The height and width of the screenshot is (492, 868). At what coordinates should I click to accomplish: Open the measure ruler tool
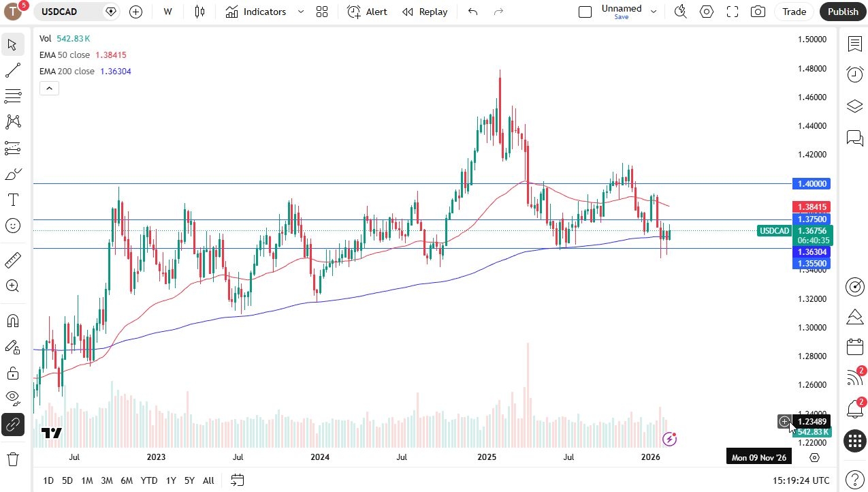(x=12, y=260)
